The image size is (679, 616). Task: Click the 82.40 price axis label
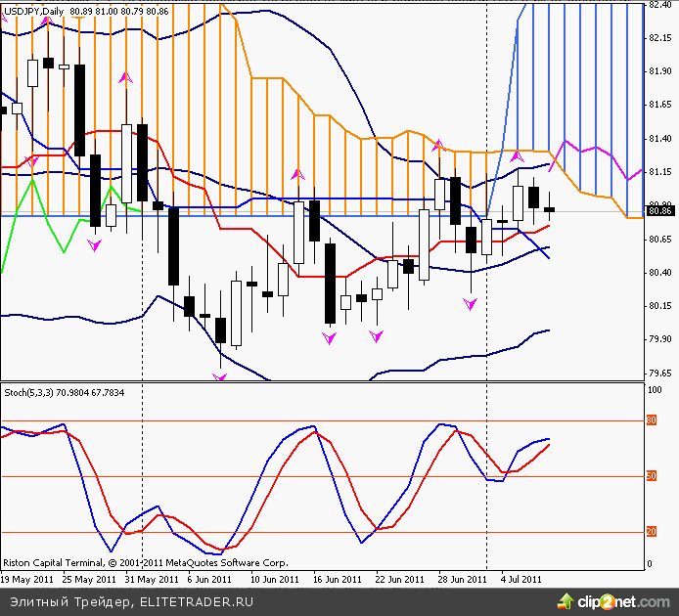point(659,5)
